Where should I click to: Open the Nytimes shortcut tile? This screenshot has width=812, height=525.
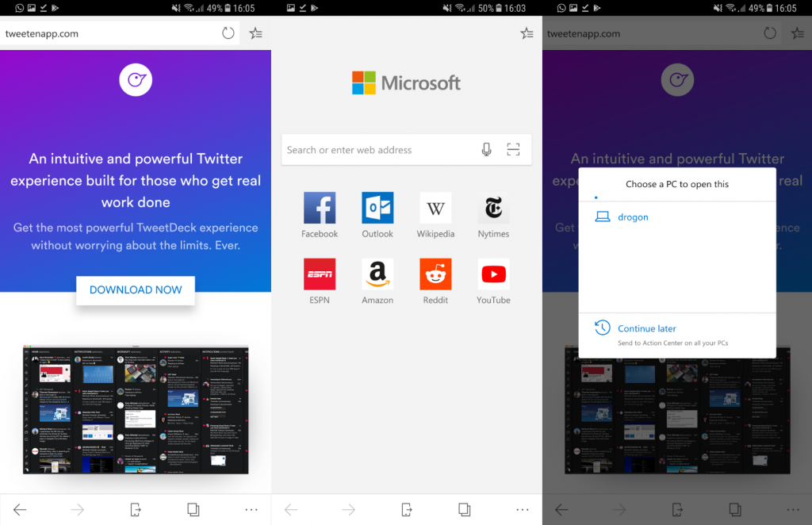point(493,215)
